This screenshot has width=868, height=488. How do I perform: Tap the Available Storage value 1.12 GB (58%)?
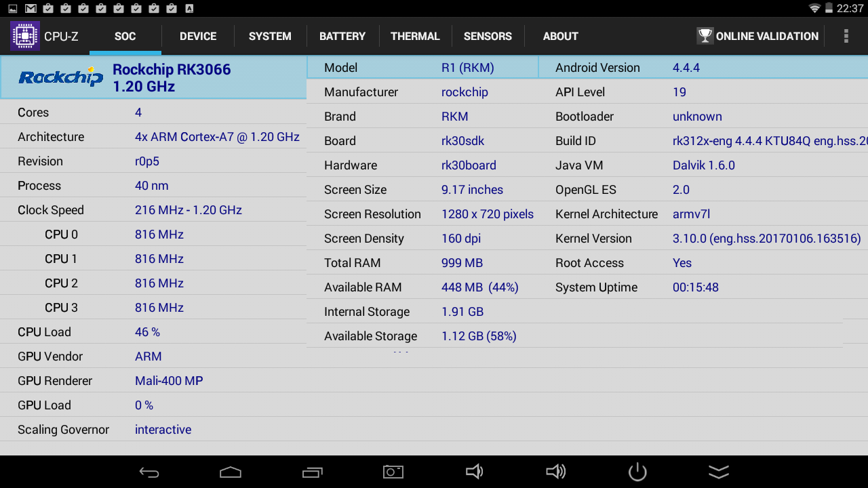coord(479,336)
